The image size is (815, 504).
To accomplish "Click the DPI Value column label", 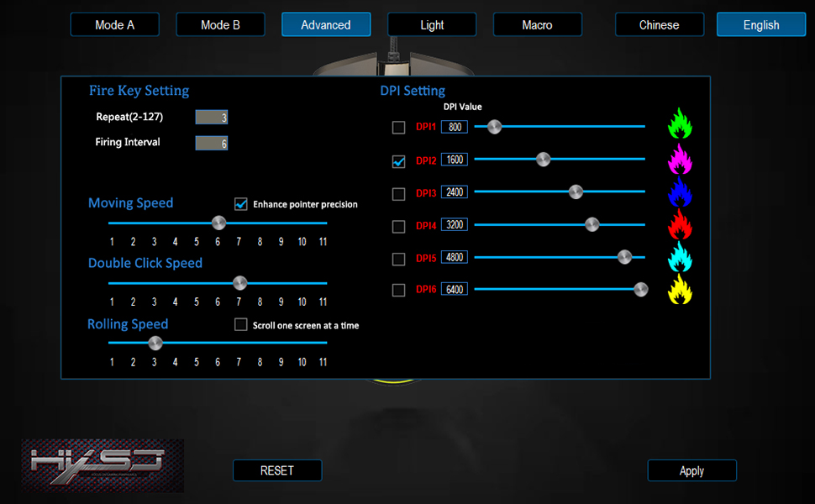I will click(x=463, y=107).
